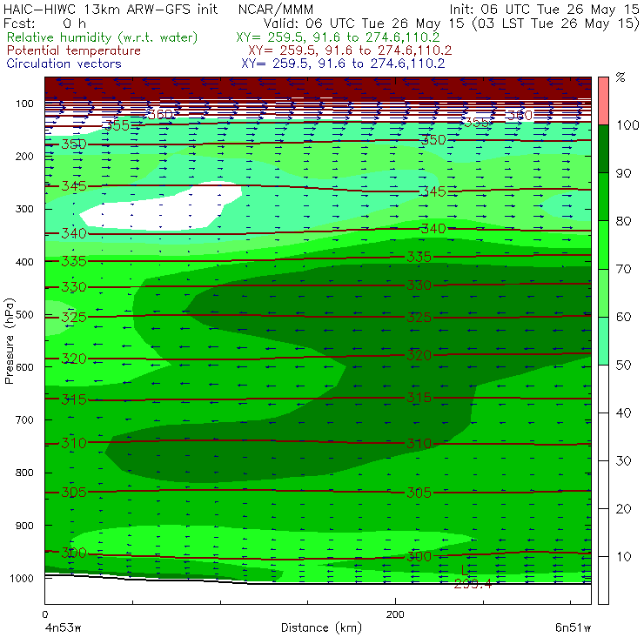The image size is (644, 644).
Task: Click the bright green 70–80% colorbar segment
Action: (603, 245)
